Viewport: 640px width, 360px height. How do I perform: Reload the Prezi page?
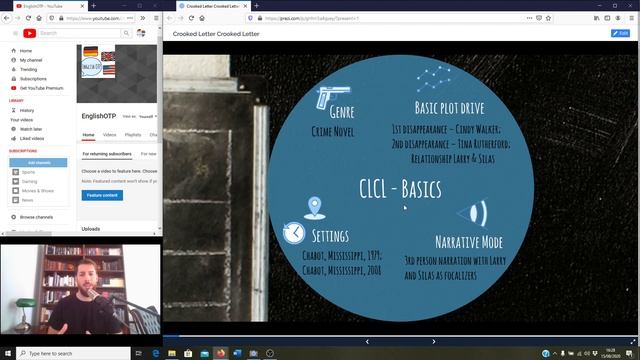(191, 18)
